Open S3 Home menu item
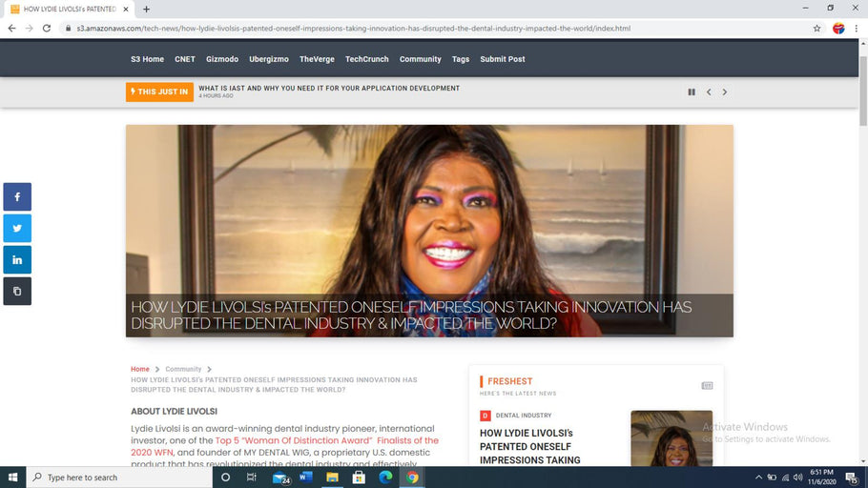 pos(147,59)
